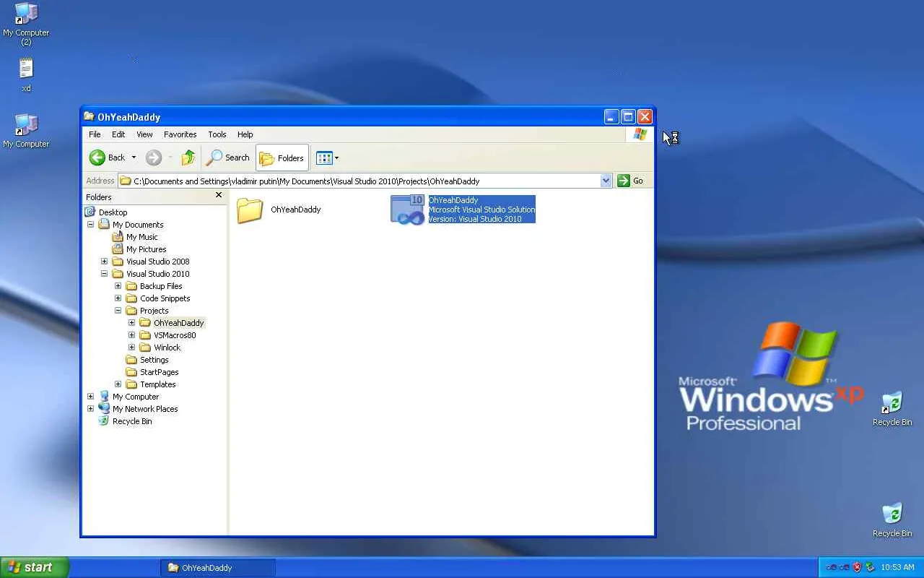Expand the My Network Places node

click(91, 409)
